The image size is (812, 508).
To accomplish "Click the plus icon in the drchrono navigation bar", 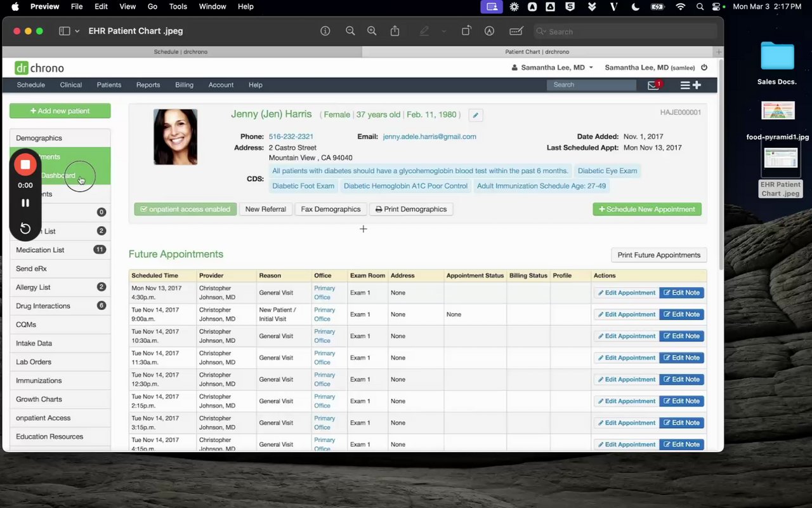I will (x=697, y=85).
